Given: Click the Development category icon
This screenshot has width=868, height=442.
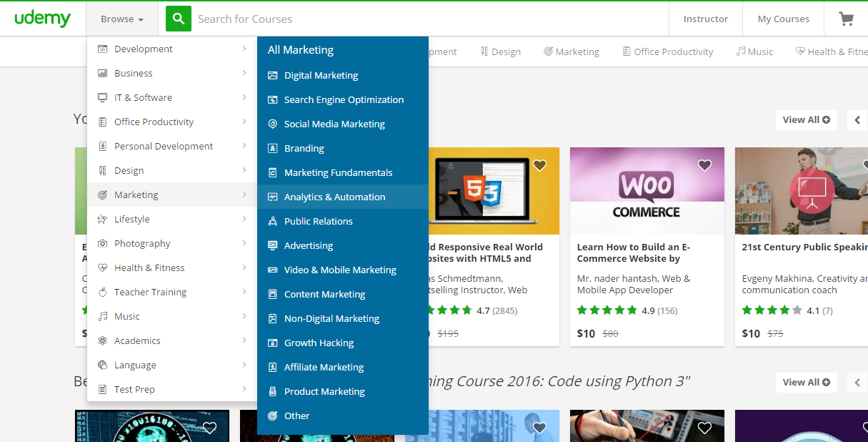Looking at the screenshot, I should point(102,49).
